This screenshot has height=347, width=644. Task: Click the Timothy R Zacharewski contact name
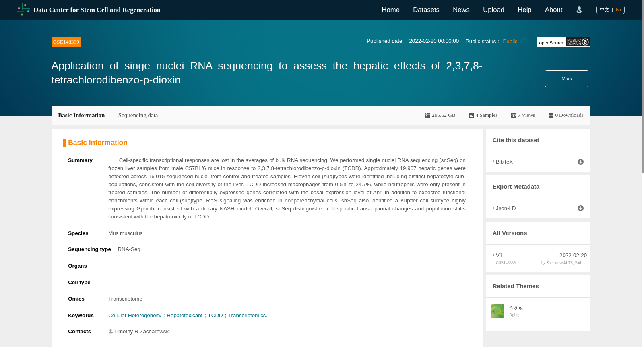pyautogui.click(x=142, y=331)
